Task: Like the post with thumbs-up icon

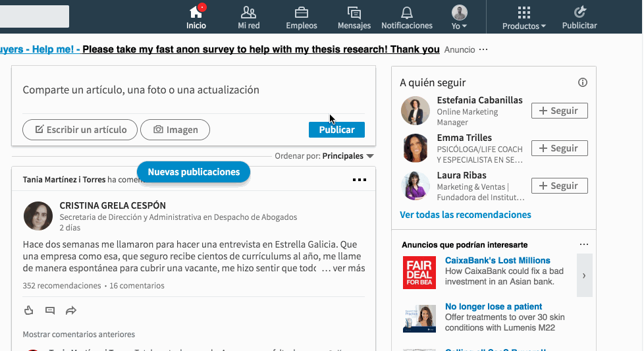Action: 29,310
